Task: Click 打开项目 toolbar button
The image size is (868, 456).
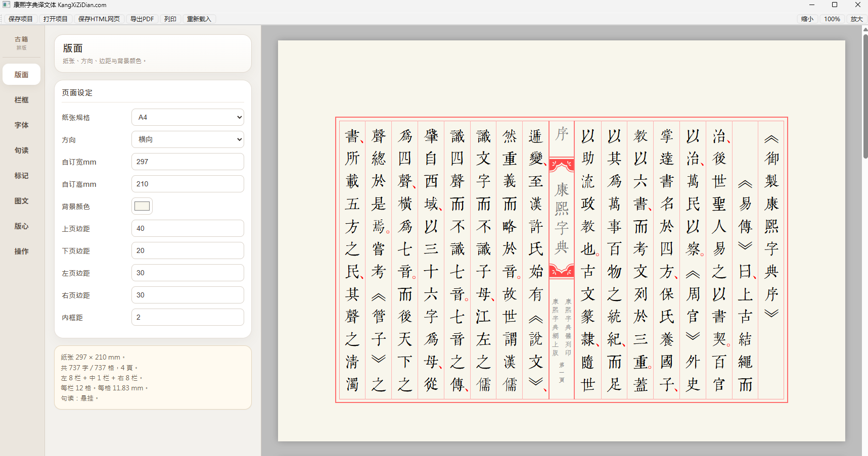Action: pyautogui.click(x=56, y=19)
